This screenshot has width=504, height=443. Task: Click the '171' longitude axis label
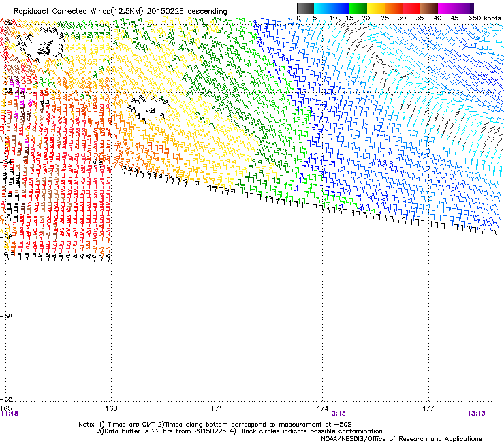217,408
